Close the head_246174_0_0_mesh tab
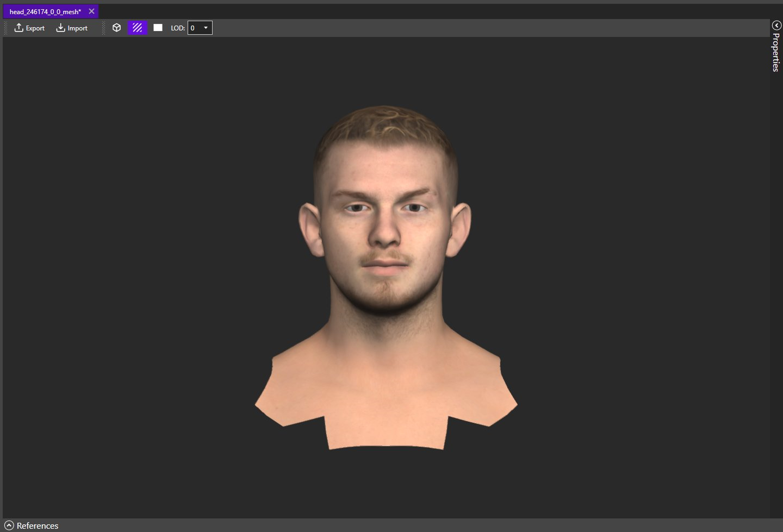The width and height of the screenshot is (783, 532). coord(91,11)
